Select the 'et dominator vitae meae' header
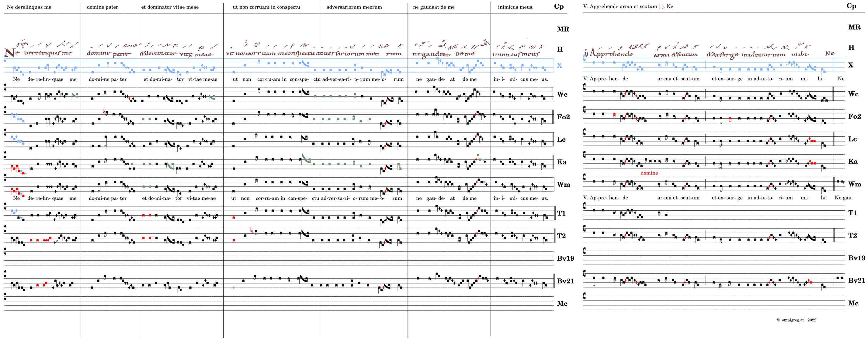Viewport: 868px width, 341px height. 170,7
